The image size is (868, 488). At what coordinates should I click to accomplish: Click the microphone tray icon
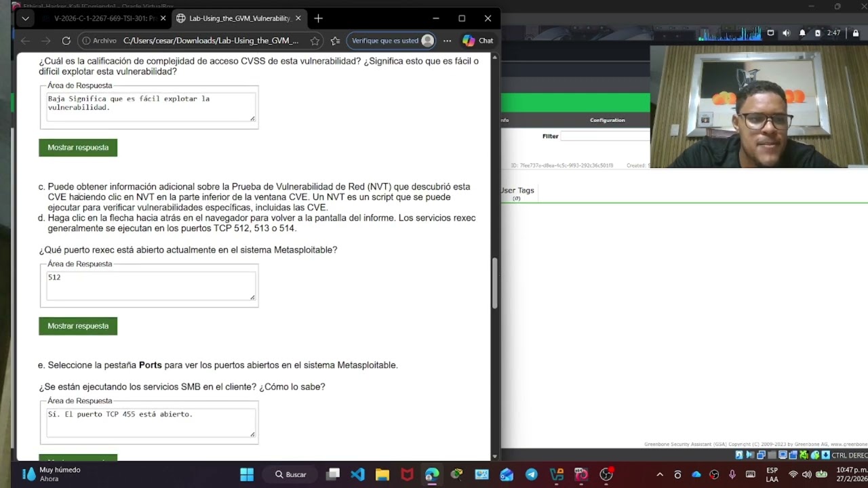[732, 474]
